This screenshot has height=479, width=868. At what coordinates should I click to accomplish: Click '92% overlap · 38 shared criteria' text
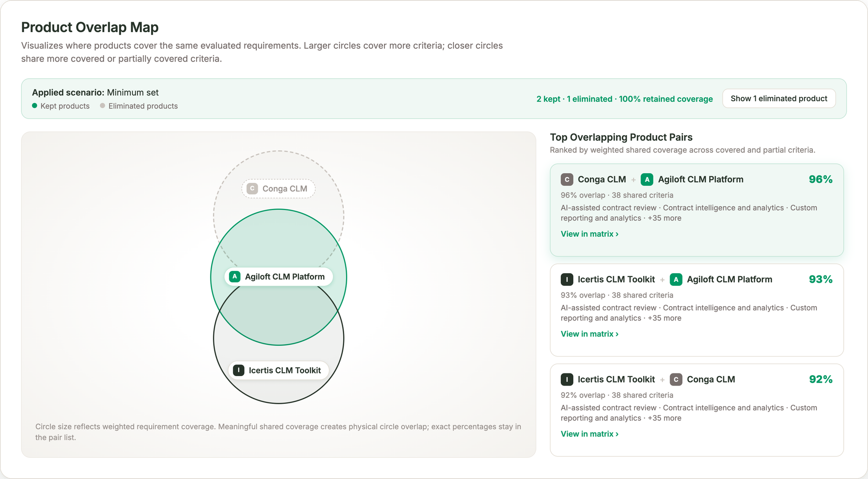point(617,395)
